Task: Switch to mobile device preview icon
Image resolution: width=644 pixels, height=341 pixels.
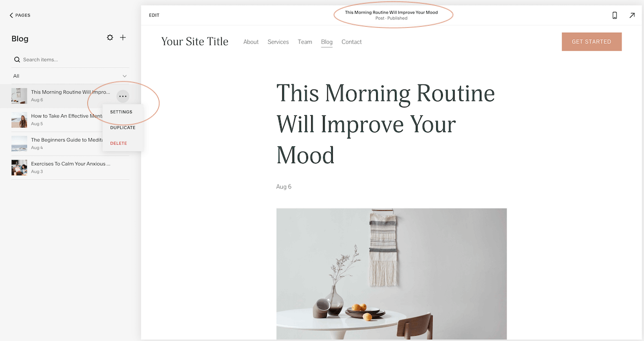Action: [x=614, y=15]
